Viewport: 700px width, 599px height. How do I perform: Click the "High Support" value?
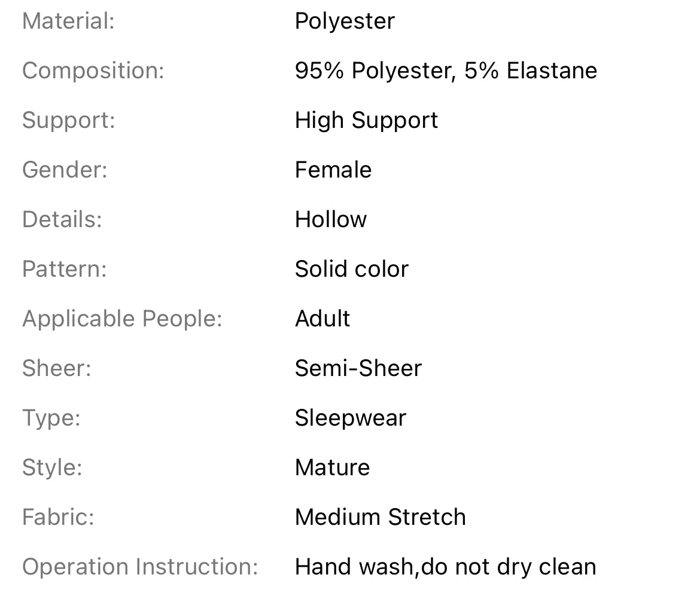coord(366,121)
